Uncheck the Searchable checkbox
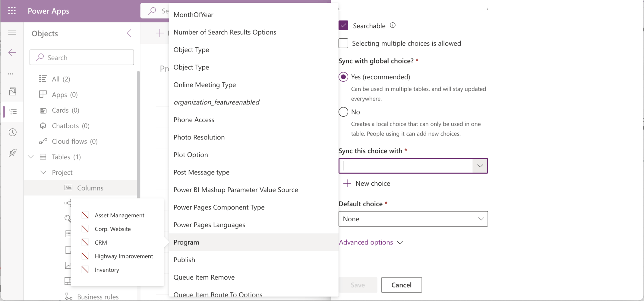 pos(343,26)
